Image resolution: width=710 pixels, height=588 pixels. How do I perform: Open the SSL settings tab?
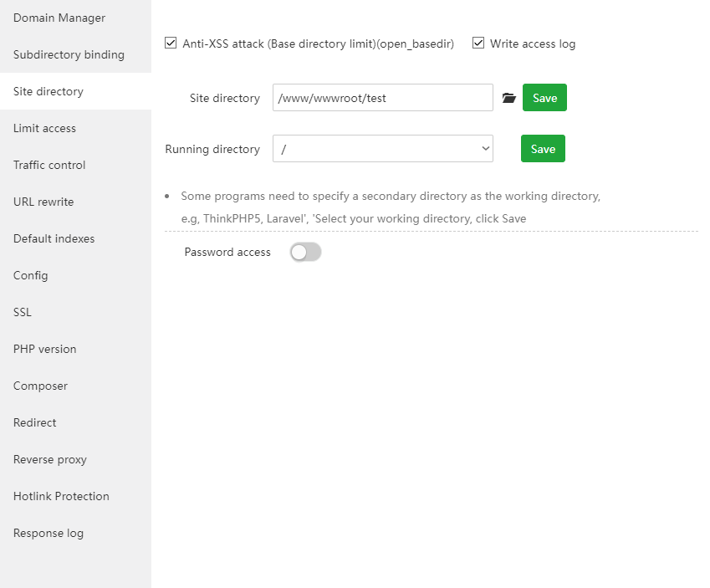(23, 312)
